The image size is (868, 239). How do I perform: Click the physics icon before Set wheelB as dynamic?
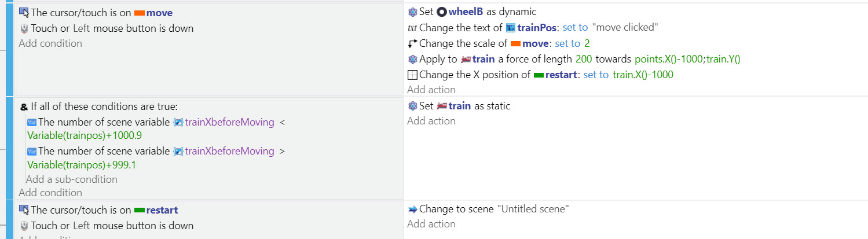click(x=412, y=12)
